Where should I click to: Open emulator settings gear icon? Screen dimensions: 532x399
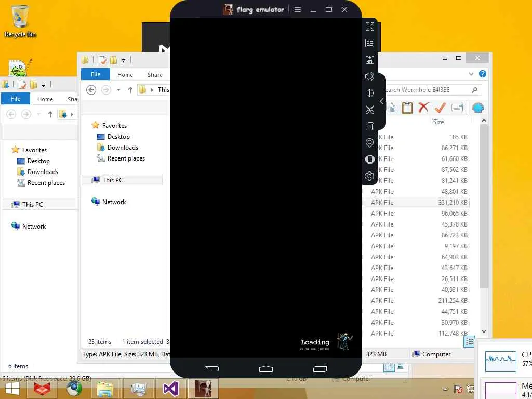[x=369, y=176]
